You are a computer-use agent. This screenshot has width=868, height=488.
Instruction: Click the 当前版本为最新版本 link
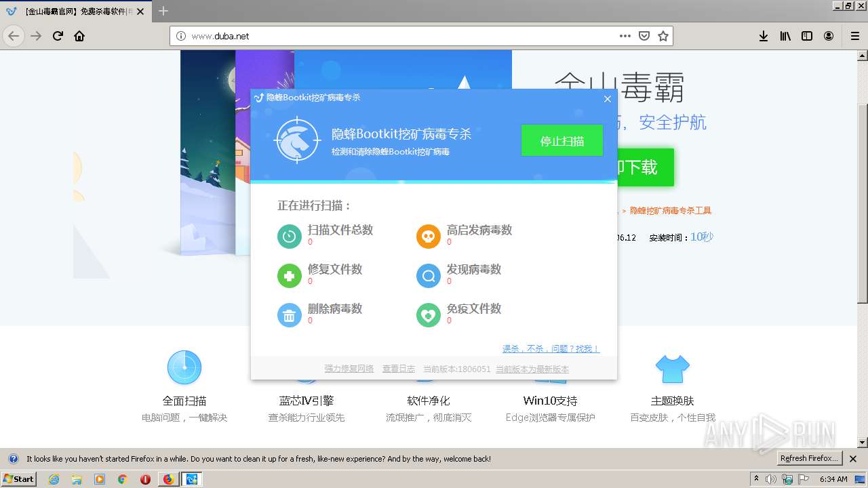coord(532,369)
